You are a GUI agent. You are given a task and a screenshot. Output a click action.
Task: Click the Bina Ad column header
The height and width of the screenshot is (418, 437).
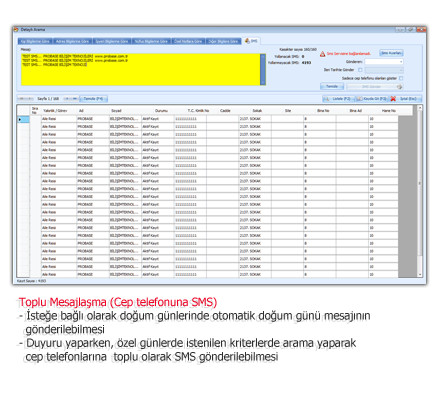[355, 111]
